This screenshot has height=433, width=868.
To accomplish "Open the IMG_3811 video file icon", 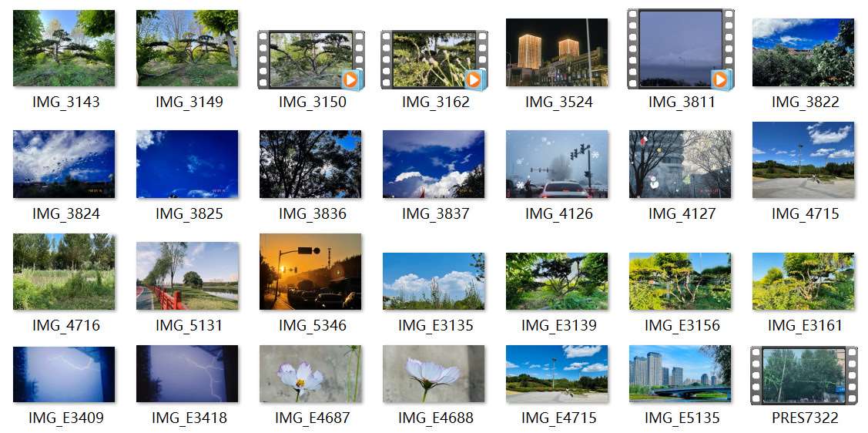I will click(x=680, y=49).
